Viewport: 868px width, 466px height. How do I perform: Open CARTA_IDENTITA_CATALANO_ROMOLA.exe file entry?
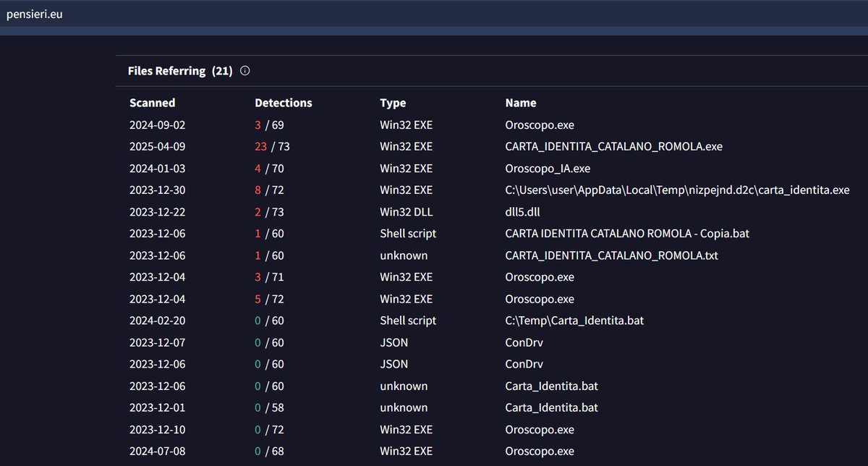613,146
